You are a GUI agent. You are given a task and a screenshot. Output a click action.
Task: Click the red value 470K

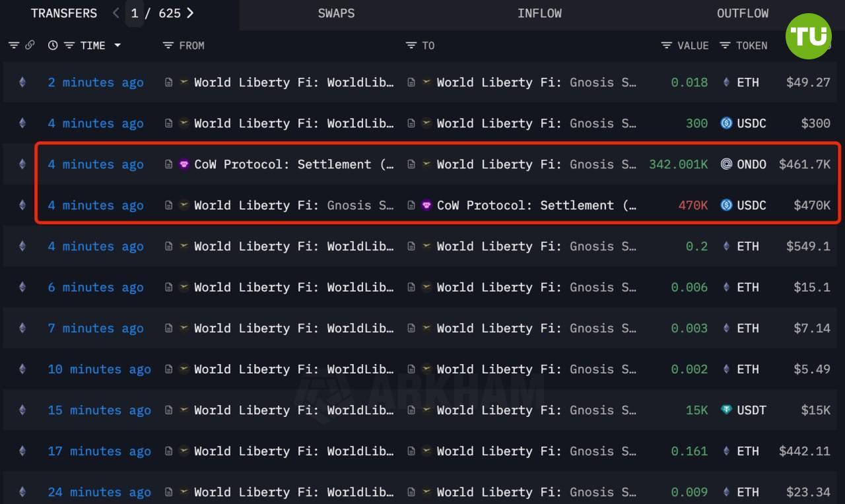693,205
